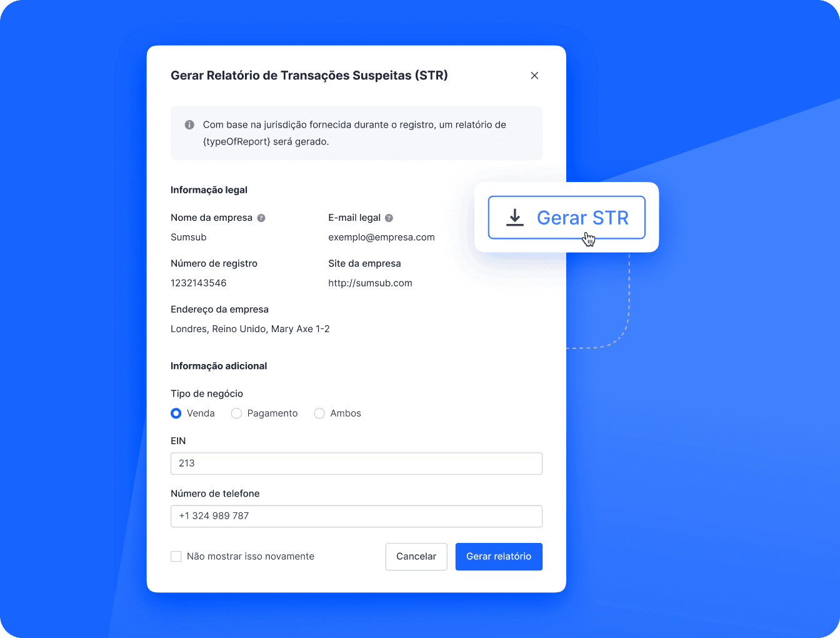Screen dimensions: 840x638
Task: Click the info icon in the jurisdiction notice
Action: 189,125
